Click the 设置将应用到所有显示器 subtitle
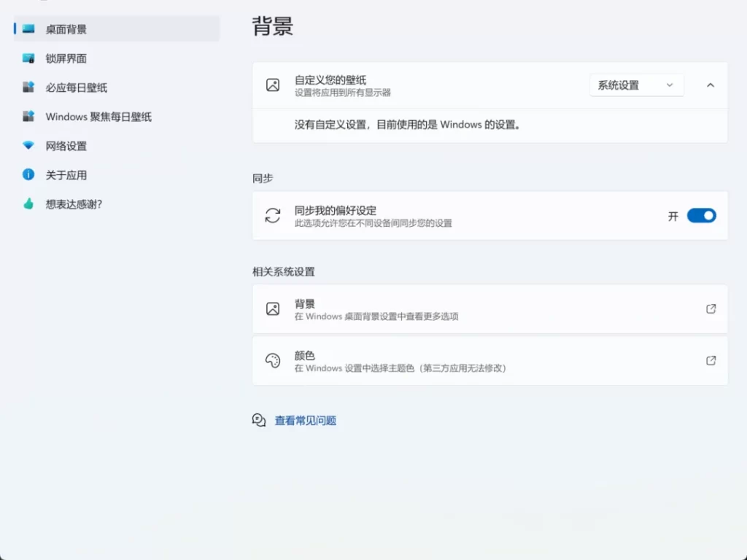Image resolution: width=747 pixels, height=560 pixels. (x=343, y=93)
